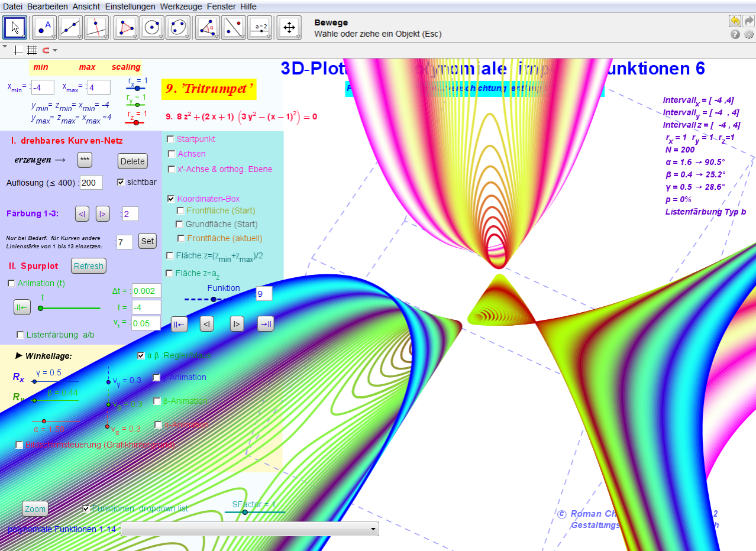
Task: Click the t slider handle
Action: coord(40,308)
